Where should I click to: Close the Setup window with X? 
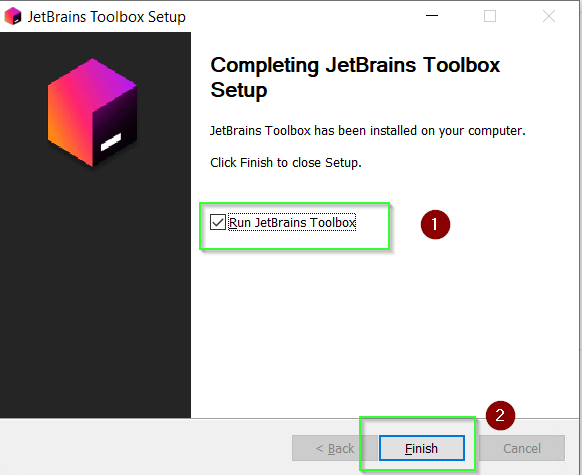point(549,16)
